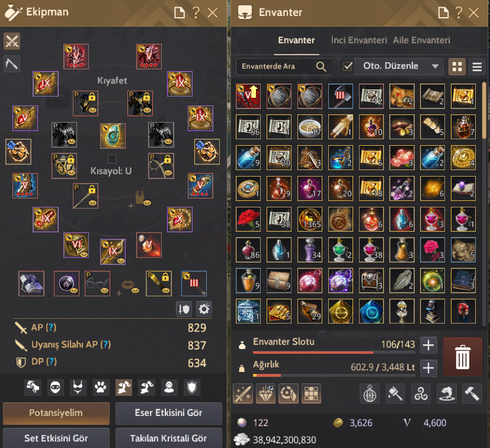
Task: Switch to list view in inventory
Action: pos(477,66)
